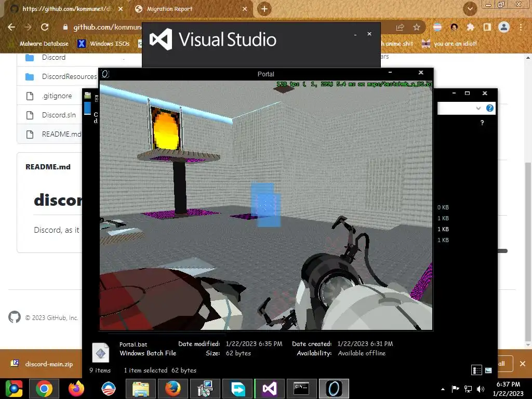The image size is (532, 399).
Task: Click the Visual Studio logo on the splash
Action: pyautogui.click(x=161, y=39)
